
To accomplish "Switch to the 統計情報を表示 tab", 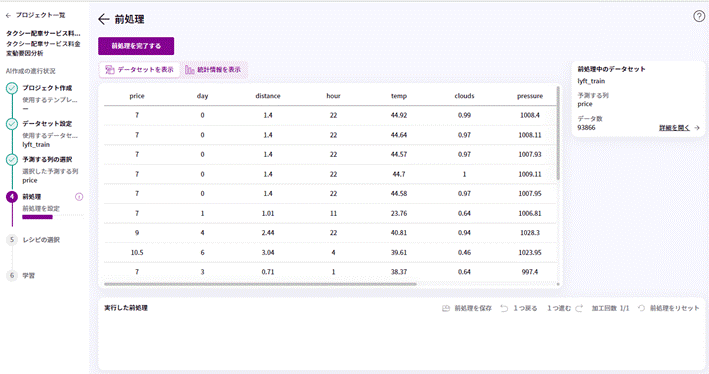I will [x=214, y=70].
